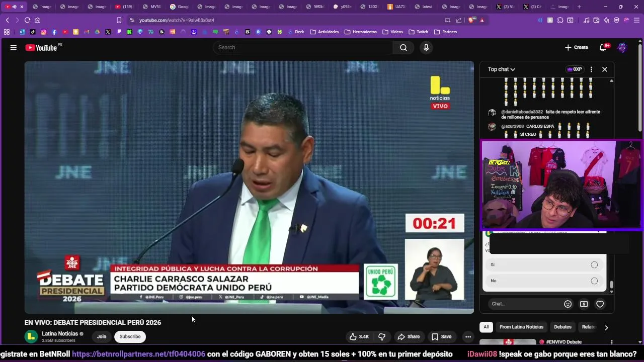Open the YouTube guide hamburger menu
This screenshot has width=644, height=362.
coord(14,48)
